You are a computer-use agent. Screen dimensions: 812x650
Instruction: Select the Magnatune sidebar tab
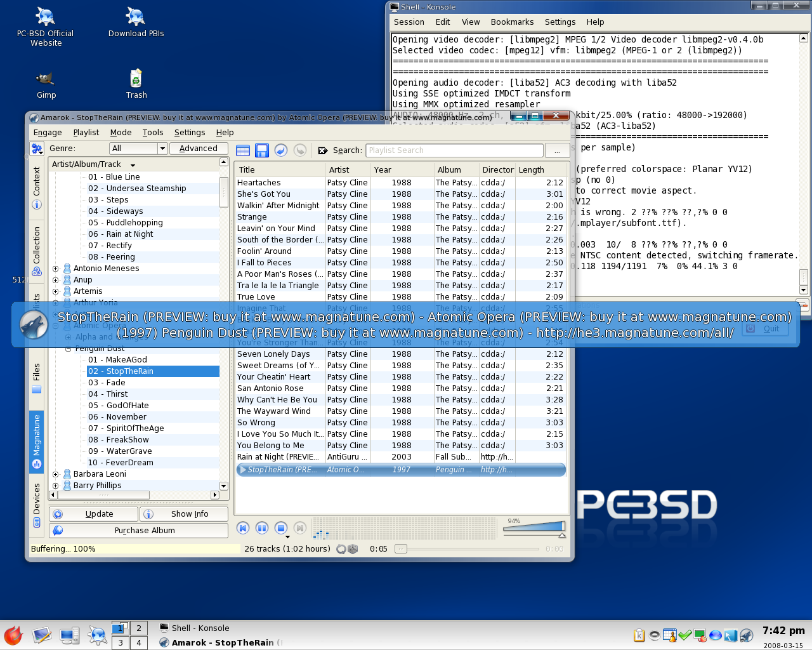point(37,442)
